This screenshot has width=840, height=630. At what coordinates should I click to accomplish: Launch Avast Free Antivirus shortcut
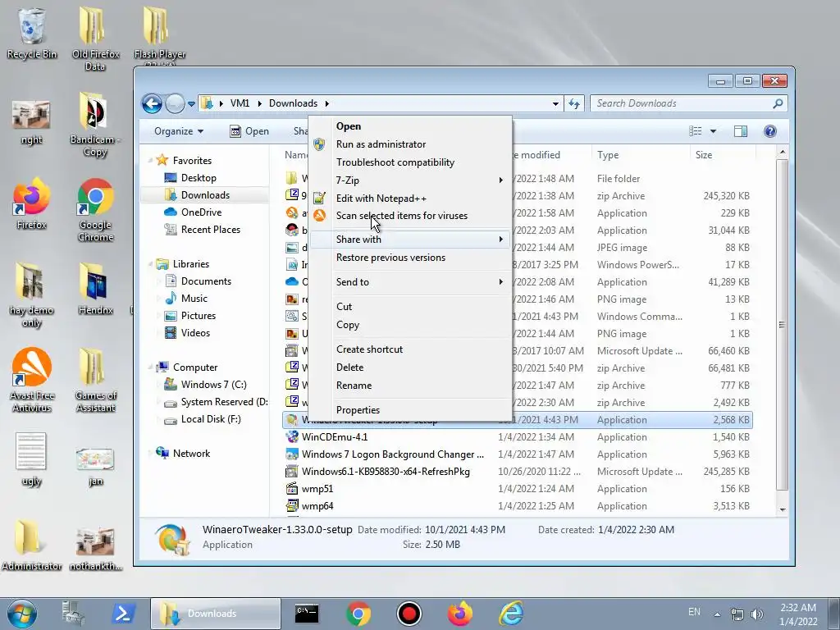(x=32, y=379)
